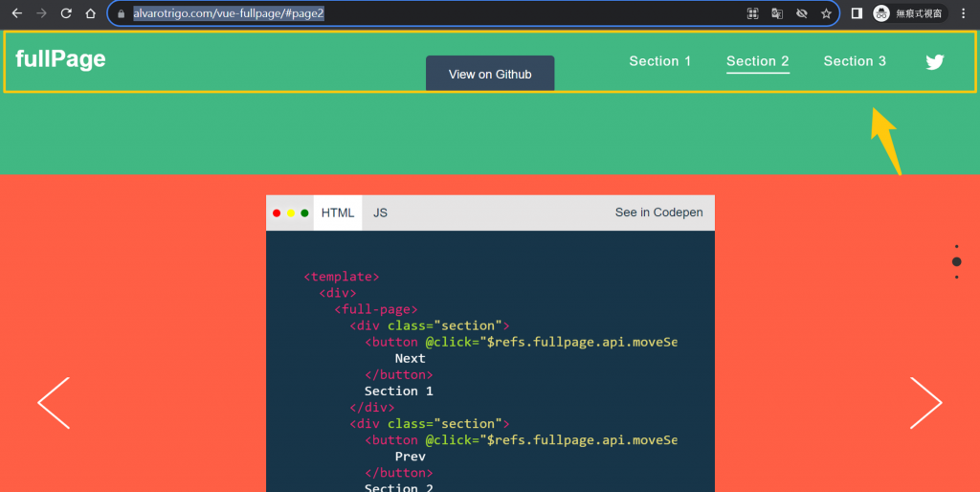The width and height of the screenshot is (980, 492).
Task: Click the View on Github button
Action: pos(490,74)
